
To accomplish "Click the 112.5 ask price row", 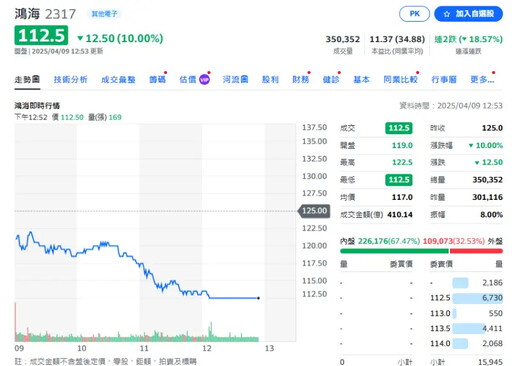I will pyautogui.click(x=466, y=298).
